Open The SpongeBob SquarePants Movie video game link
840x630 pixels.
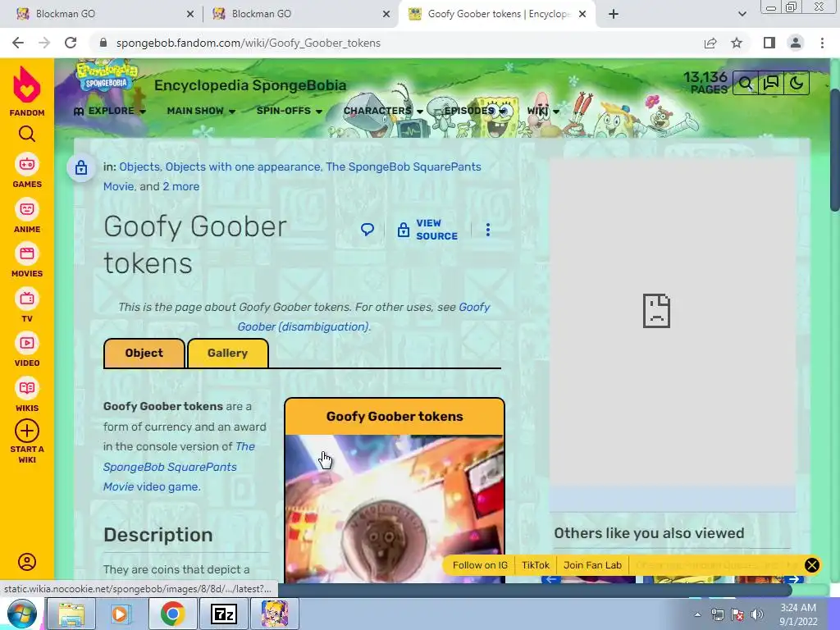[x=179, y=467]
